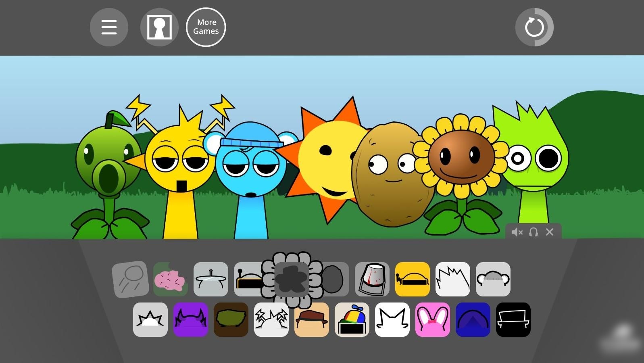The image size is (644, 363).
Task: Select the pink bunny ears icon
Action: click(432, 320)
